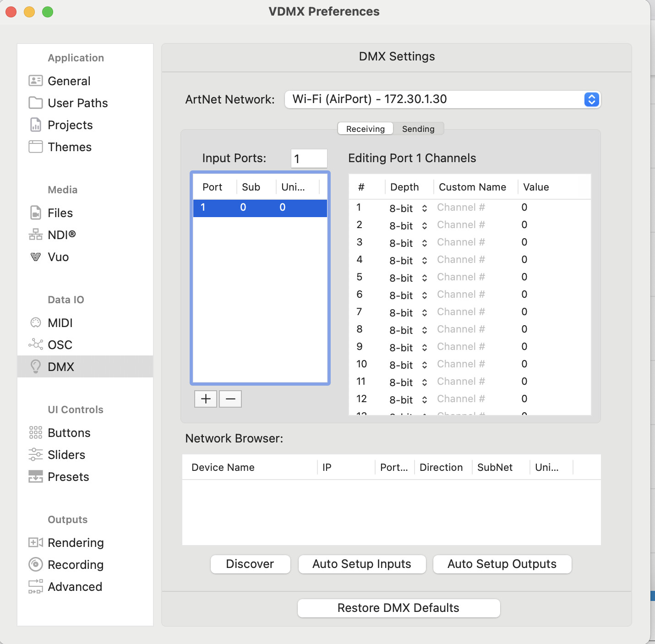Click the Vuo logo icon
This screenshot has height=644, width=655.
[x=36, y=257]
